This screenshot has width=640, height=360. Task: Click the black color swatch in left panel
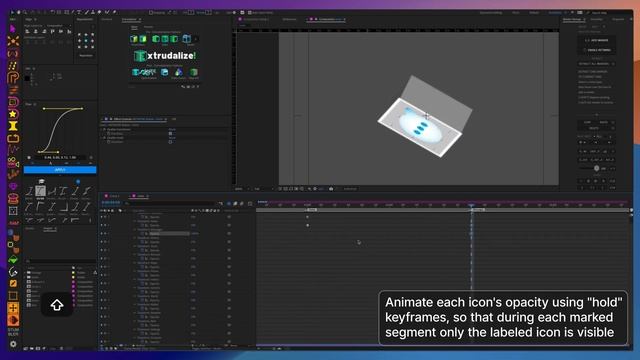pos(27,78)
